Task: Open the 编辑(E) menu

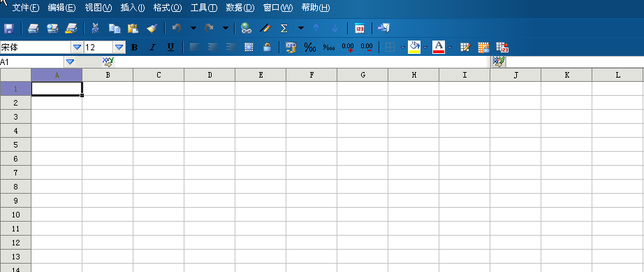Action: (x=62, y=8)
